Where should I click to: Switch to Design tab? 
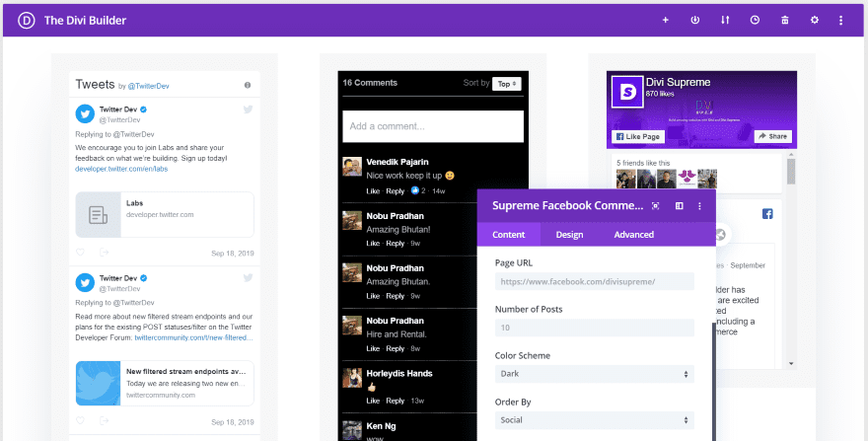point(570,235)
